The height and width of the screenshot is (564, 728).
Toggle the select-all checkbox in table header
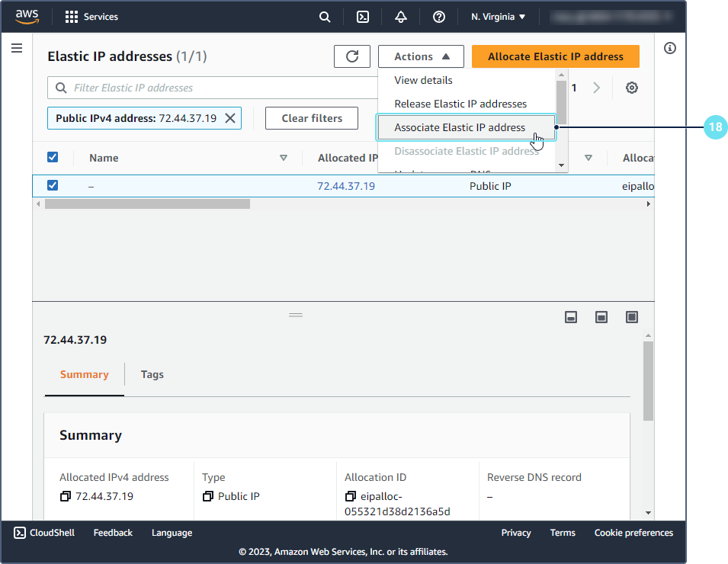tap(53, 157)
